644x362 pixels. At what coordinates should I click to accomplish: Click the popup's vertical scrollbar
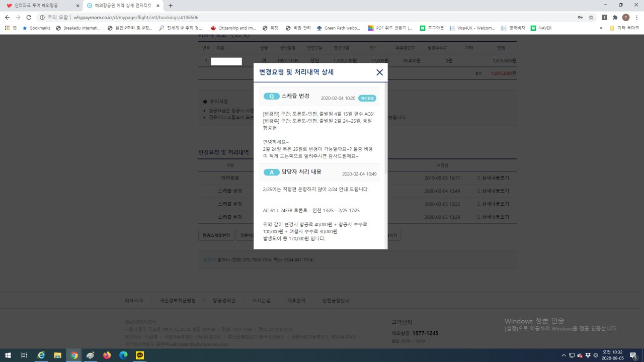click(385, 131)
